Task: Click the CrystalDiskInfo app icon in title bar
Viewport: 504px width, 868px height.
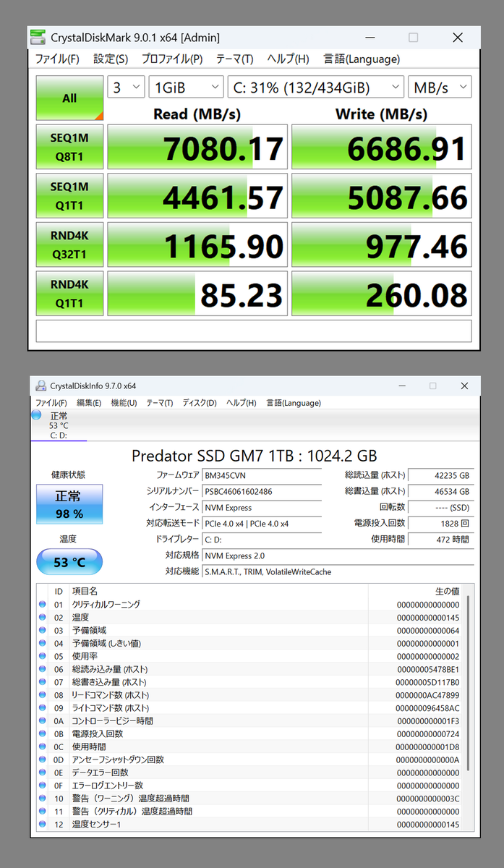Action: click(40, 386)
